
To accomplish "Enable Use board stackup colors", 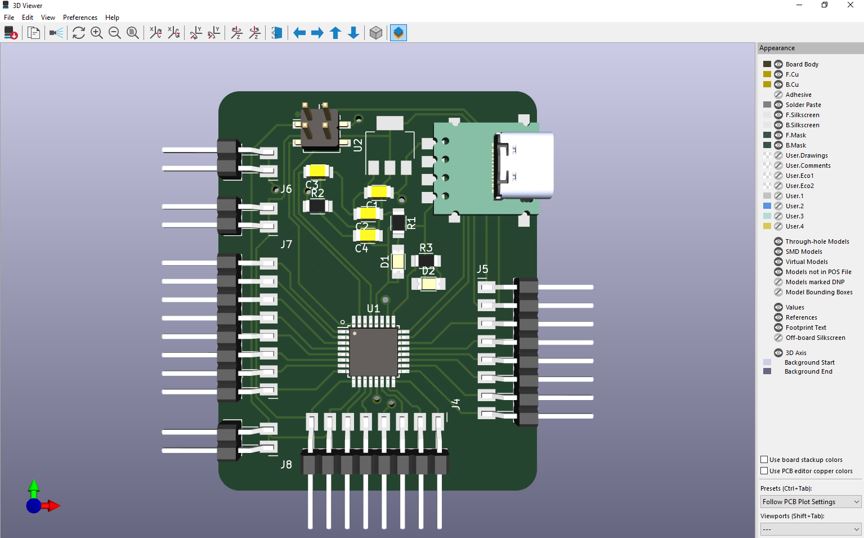I will point(764,459).
